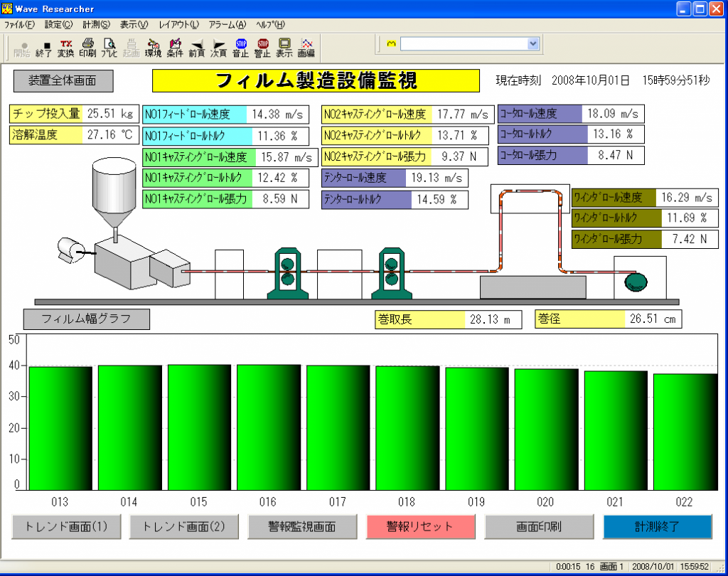728x576 pixels.
Task: Open the TX 変換 conversion tool
Action: tap(65, 48)
